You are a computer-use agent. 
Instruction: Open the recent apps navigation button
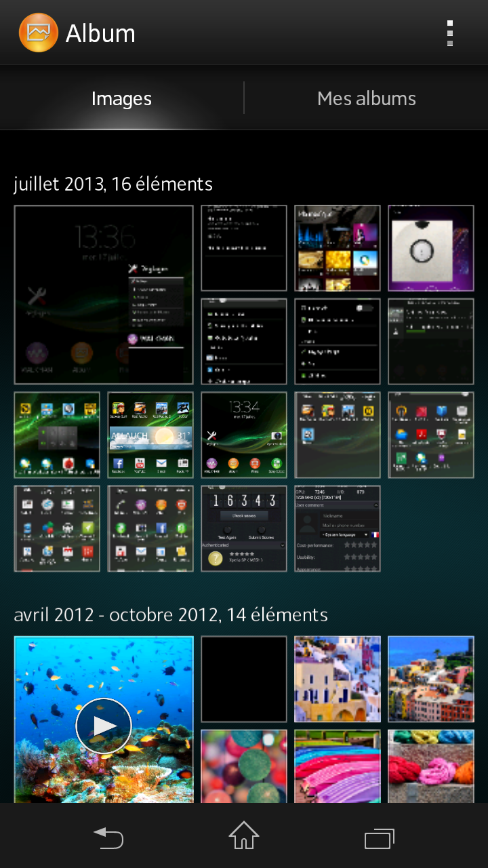[x=380, y=837]
